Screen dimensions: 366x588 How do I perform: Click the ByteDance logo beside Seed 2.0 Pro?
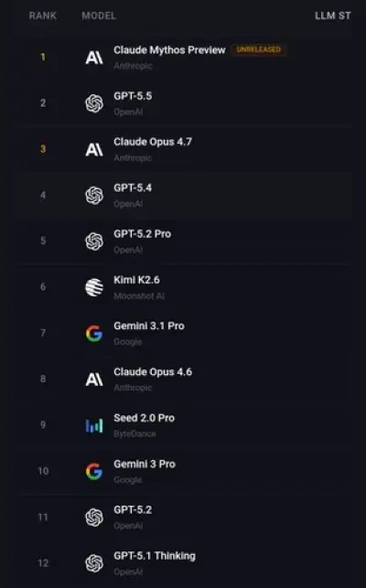[94, 425]
